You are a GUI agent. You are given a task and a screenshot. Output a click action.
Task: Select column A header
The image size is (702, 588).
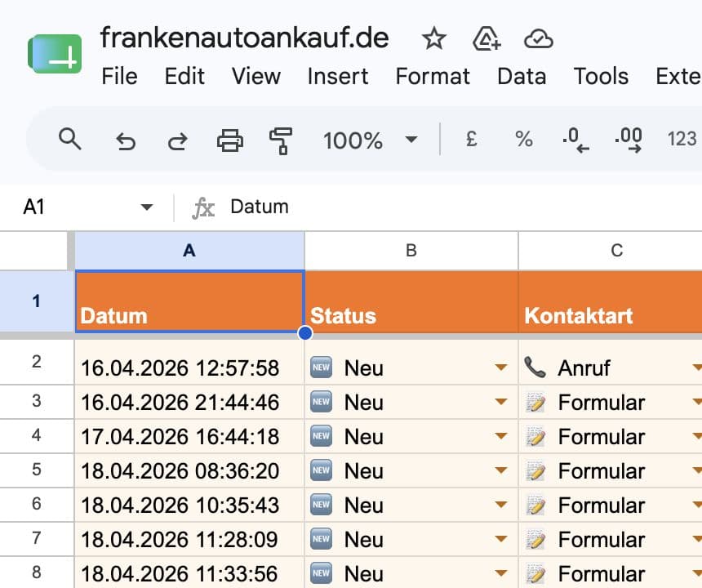point(189,251)
